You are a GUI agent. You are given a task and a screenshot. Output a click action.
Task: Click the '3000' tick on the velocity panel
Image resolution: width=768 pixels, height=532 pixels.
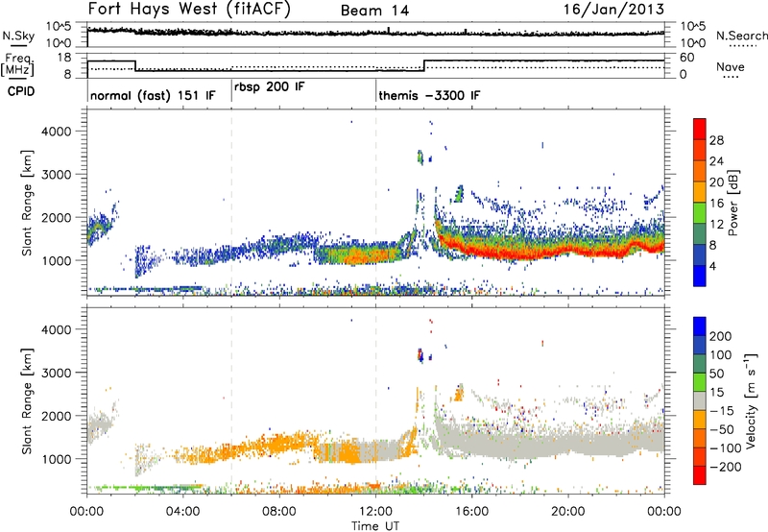57,373
